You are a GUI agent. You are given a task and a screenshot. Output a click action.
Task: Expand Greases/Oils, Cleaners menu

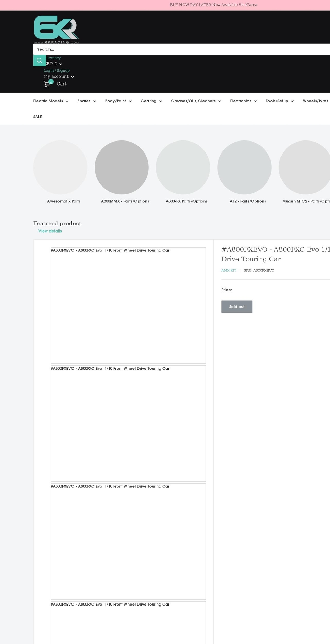[196, 101]
